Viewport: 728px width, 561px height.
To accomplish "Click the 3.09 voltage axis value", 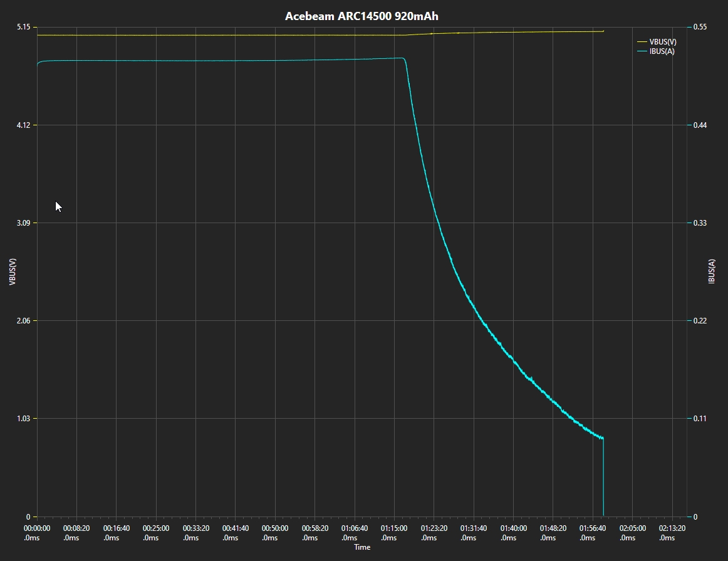I will [x=23, y=223].
